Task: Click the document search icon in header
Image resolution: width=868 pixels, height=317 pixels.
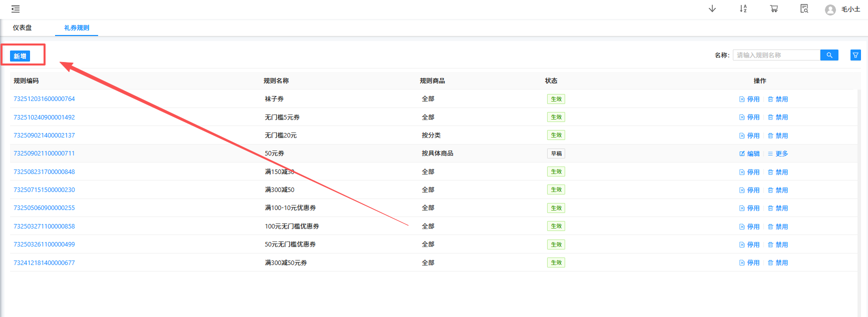Action: (x=804, y=9)
